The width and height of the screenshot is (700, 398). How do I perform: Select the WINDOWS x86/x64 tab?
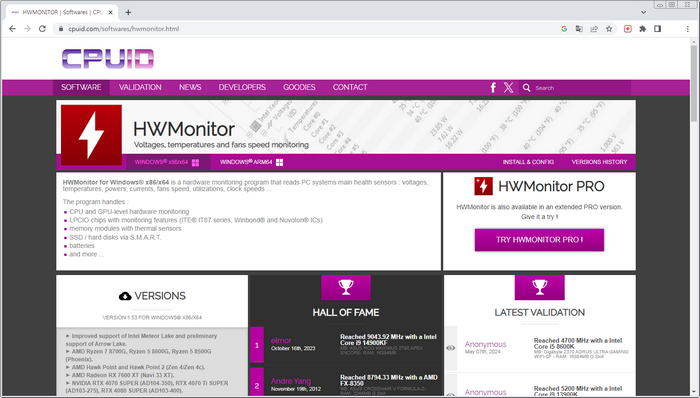tap(167, 162)
